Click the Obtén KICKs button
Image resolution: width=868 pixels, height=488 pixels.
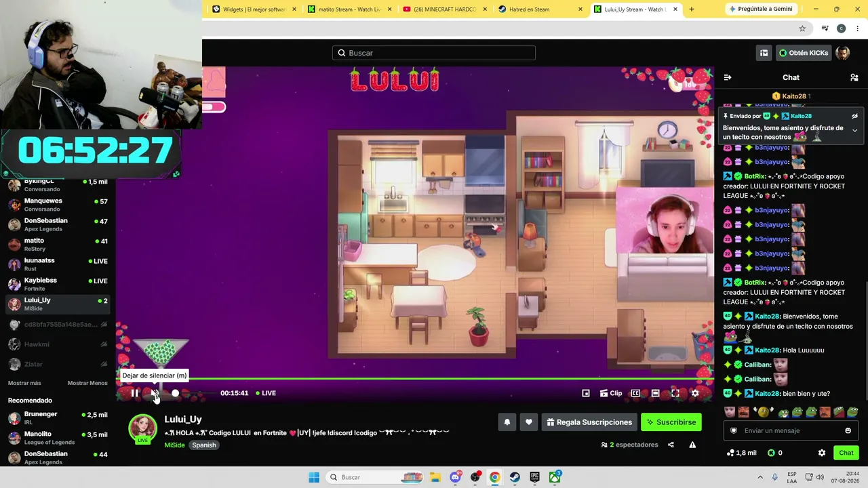(x=804, y=53)
